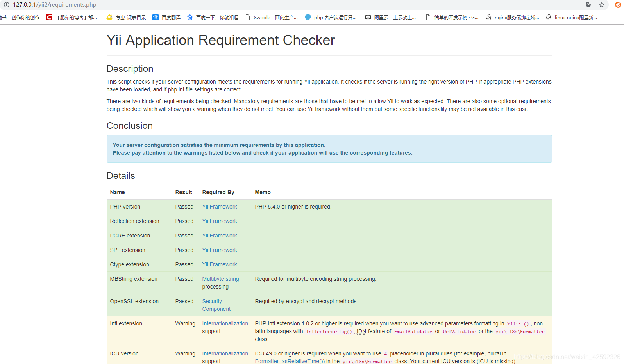Open Yii Framework link in SPL extension row
The width and height of the screenshot is (624, 364).
click(220, 250)
